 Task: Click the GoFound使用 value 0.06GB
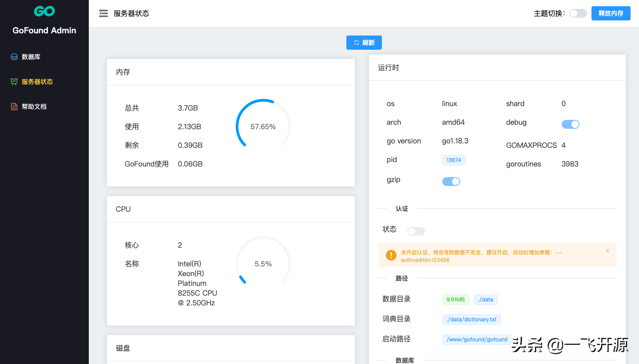click(x=190, y=164)
